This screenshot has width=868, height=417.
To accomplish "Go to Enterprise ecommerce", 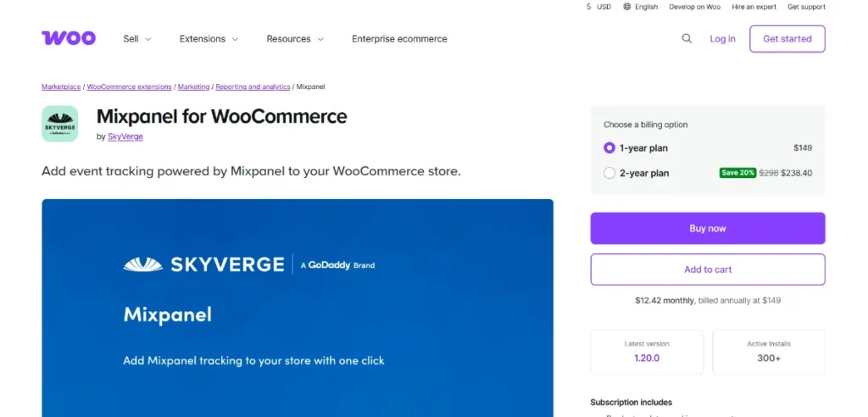I will pos(399,39).
